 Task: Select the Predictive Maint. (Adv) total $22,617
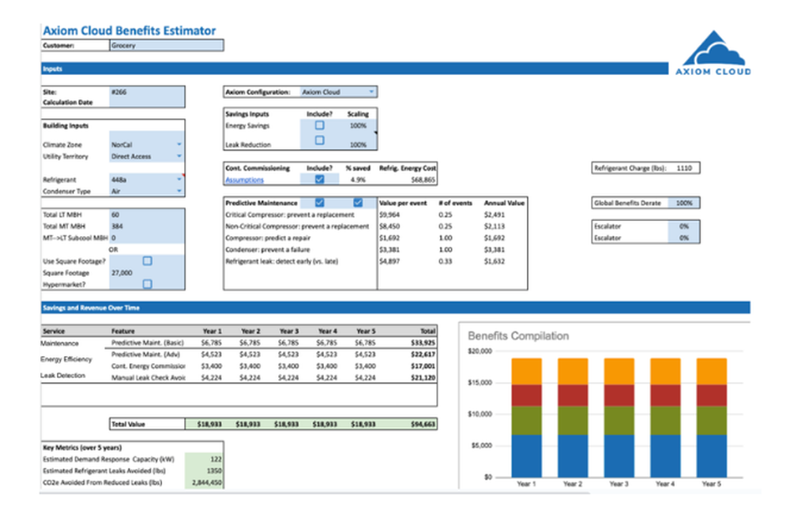(423, 354)
